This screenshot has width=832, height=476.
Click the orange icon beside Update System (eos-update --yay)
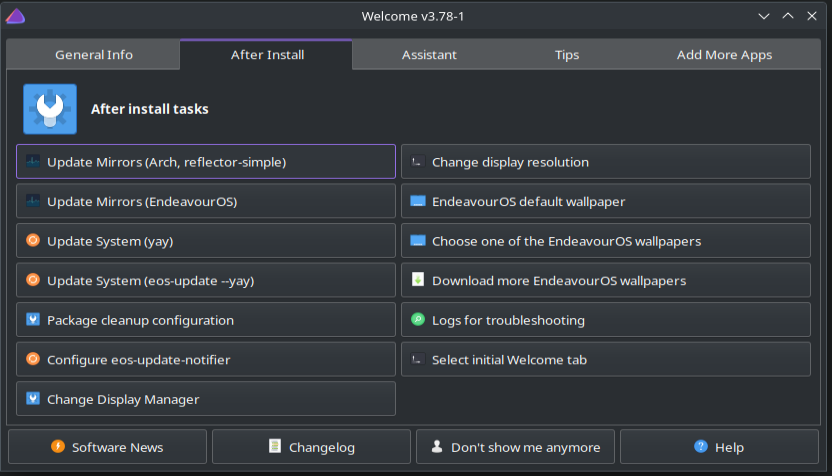tap(33, 280)
